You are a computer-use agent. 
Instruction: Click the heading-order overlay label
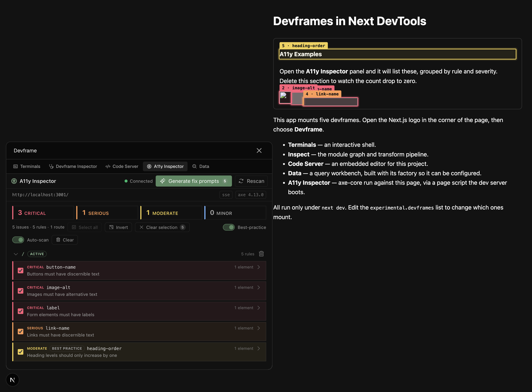304,45
